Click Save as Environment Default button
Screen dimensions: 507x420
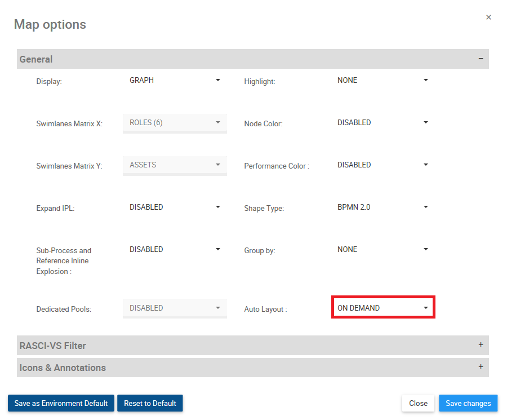(x=61, y=403)
